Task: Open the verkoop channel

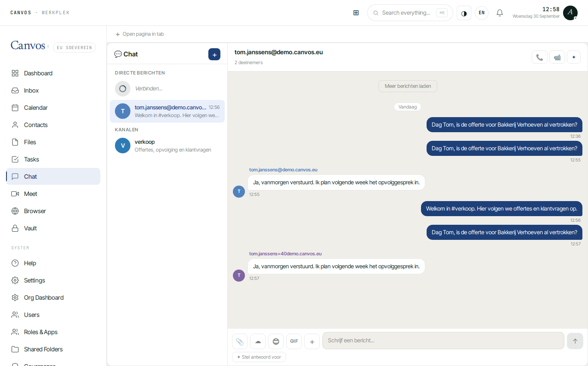Action: (x=167, y=146)
